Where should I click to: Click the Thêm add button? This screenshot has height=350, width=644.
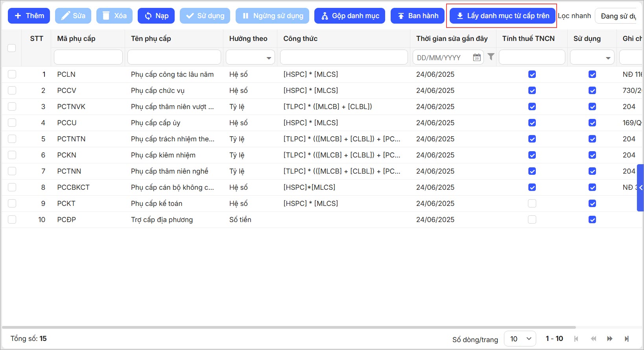point(29,16)
